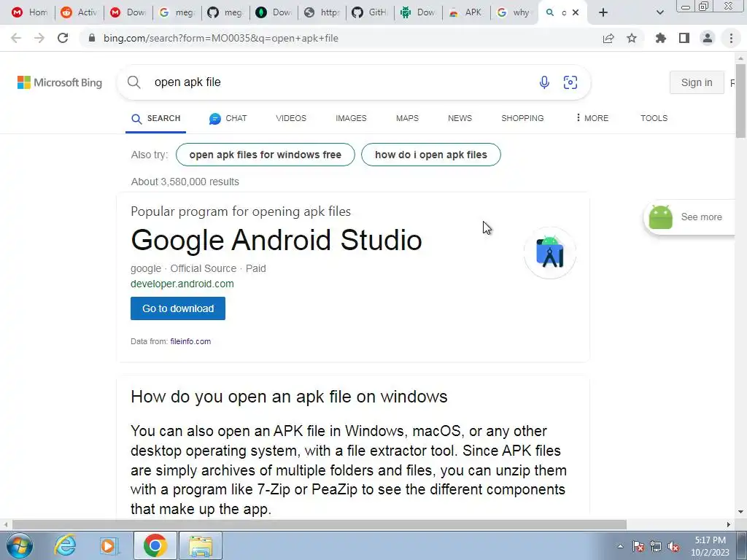Close the active Bing search tab
Screen dimensions: 747x560
[x=576, y=12]
